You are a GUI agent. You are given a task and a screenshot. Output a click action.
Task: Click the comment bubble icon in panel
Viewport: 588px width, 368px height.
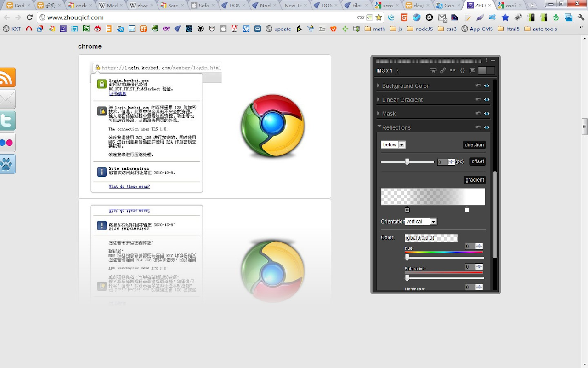[472, 70]
